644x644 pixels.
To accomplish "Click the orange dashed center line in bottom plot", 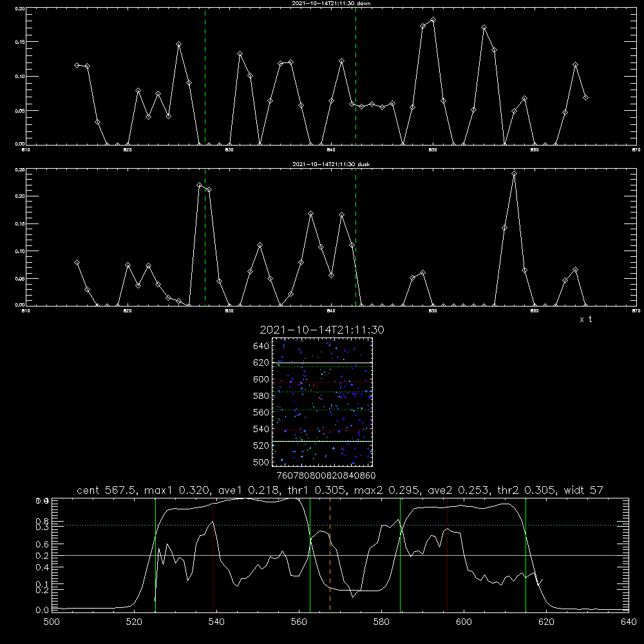I will (x=330, y=554).
